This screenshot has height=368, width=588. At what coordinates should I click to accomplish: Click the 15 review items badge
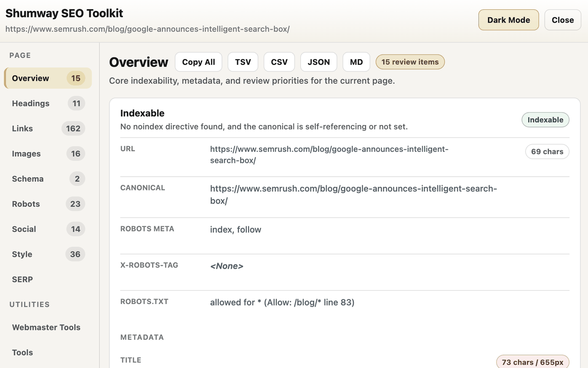point(410,62)
